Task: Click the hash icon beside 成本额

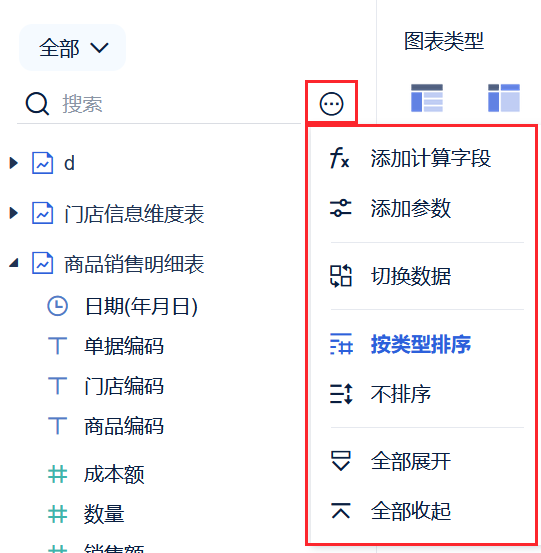Action: 57,474
